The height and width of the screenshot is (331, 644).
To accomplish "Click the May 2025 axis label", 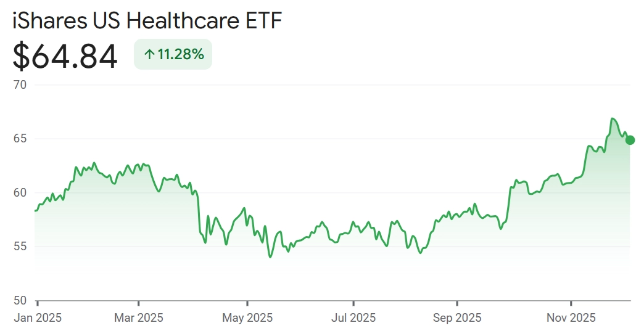I will (x=247, y=318).
